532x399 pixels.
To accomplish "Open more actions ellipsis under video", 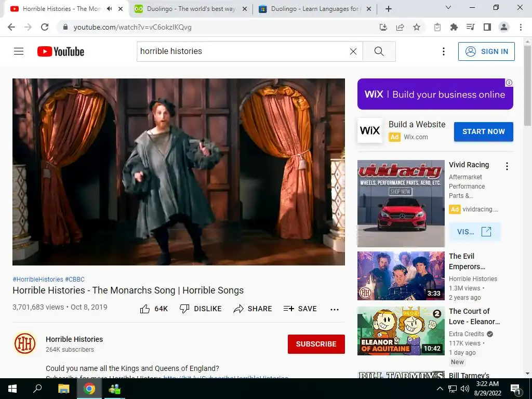I will tap(335, 309).
